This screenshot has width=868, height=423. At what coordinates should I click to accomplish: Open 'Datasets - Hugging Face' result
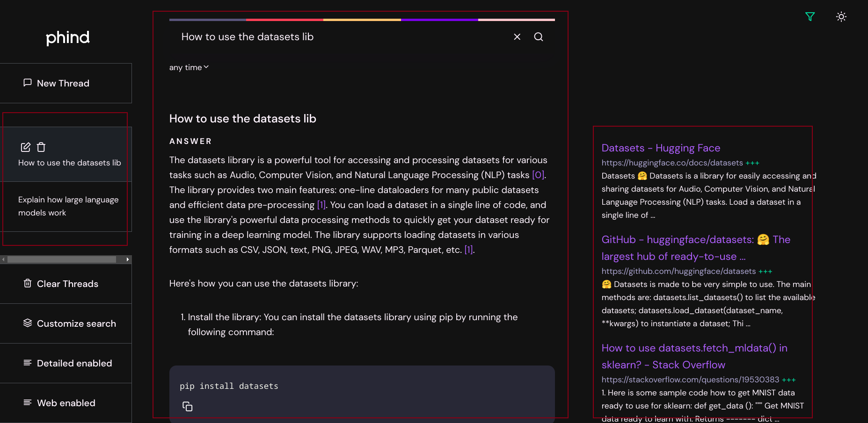(661, 148)
